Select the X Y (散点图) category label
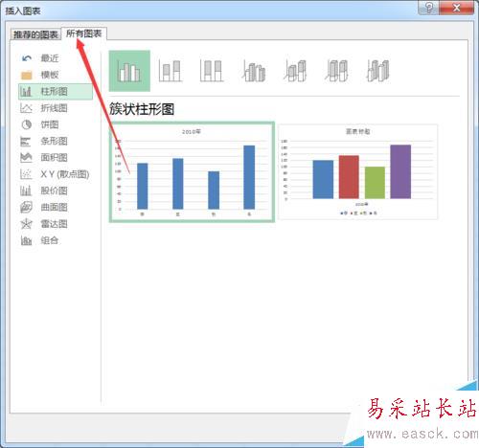 point(65,174)
